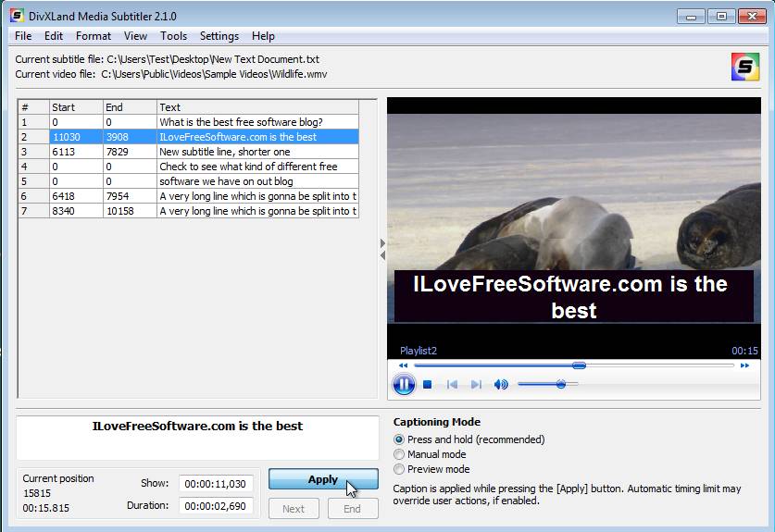Image resolution: width=775 pixels, height=532 pixels.
Task: Click the next track icon
Action: [x=476, y=384]
